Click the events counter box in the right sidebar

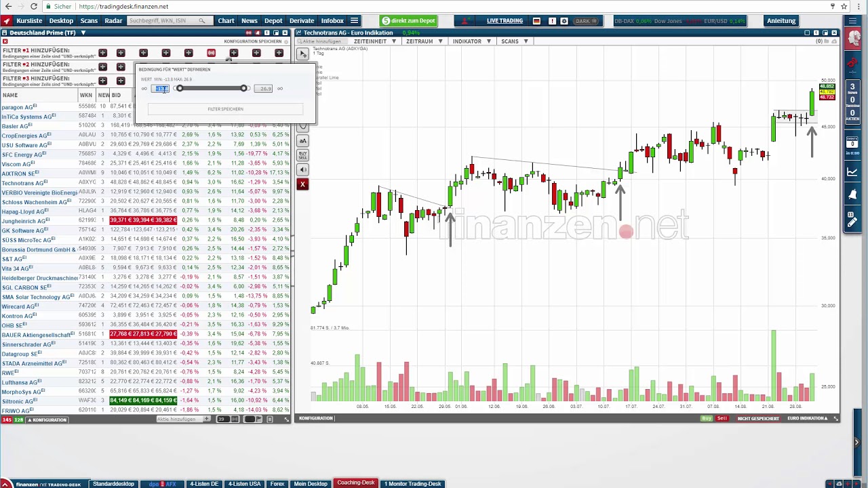(x=852, y=142)
